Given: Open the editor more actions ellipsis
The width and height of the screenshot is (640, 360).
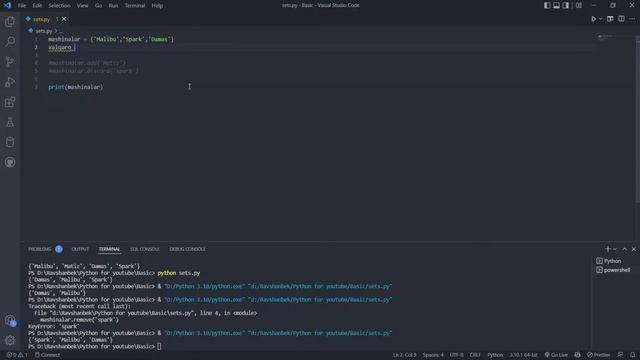Looking at the screenshot, I should click(x=632, y=19).
